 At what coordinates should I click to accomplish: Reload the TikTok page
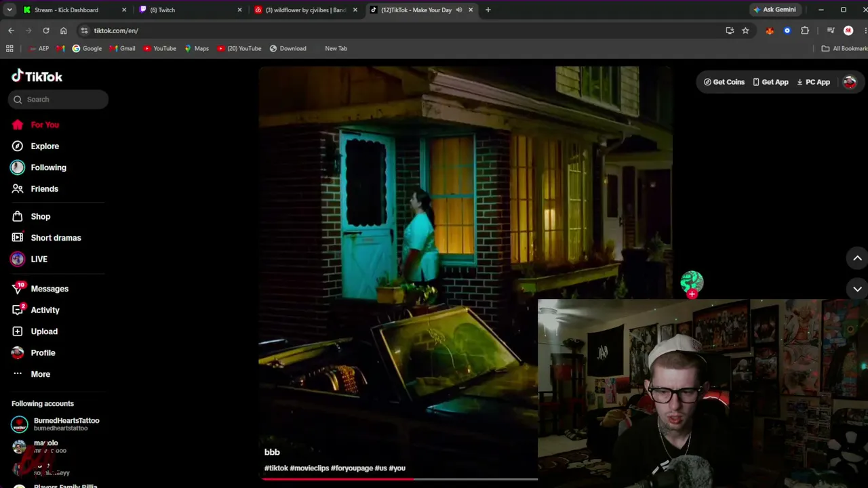46,30
